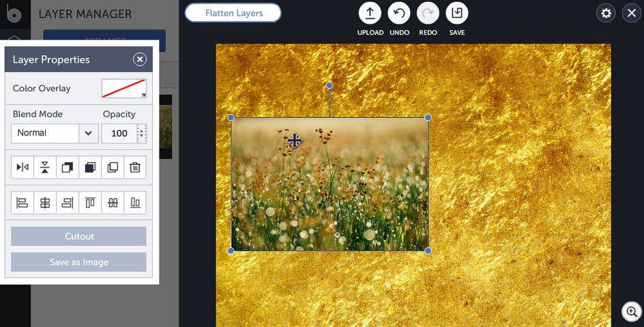Click the Opacity value field
The width and height of the screenshot is (644, 327).
coord(119,134)
